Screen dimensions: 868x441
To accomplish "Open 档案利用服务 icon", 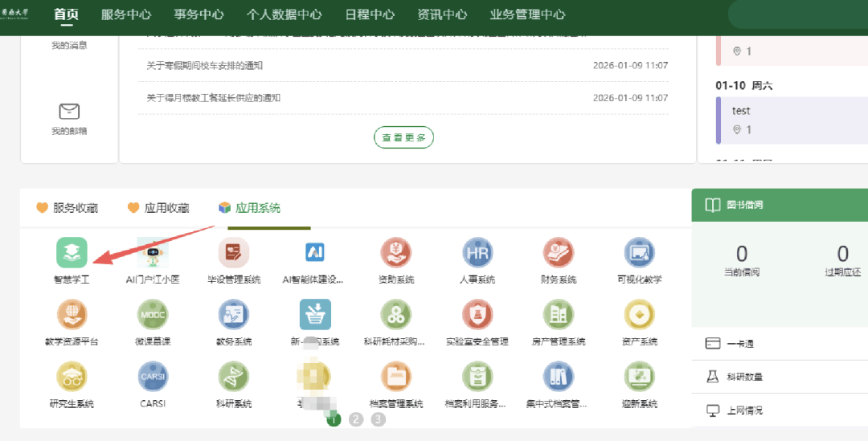I will pos(477,376).
